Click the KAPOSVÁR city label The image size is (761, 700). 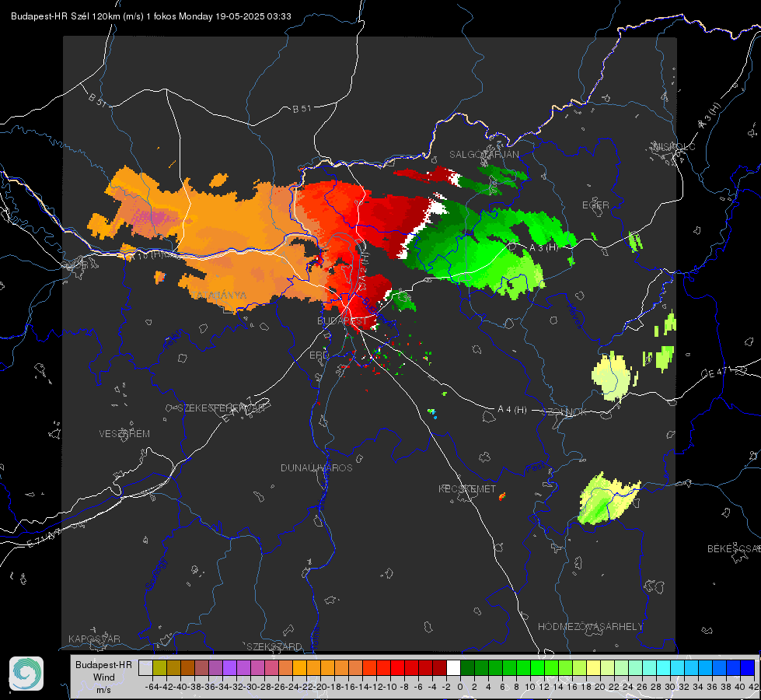(x=94, y=639)
